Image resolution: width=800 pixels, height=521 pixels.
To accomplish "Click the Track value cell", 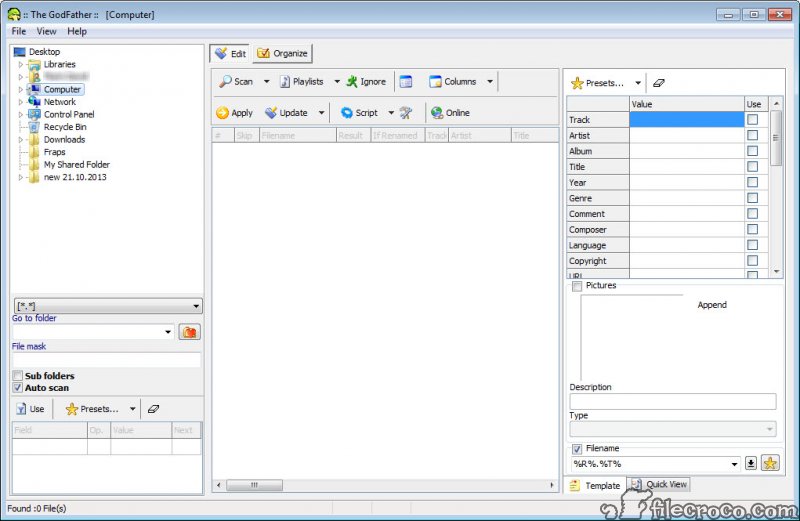I will click(x=687, y=119).
